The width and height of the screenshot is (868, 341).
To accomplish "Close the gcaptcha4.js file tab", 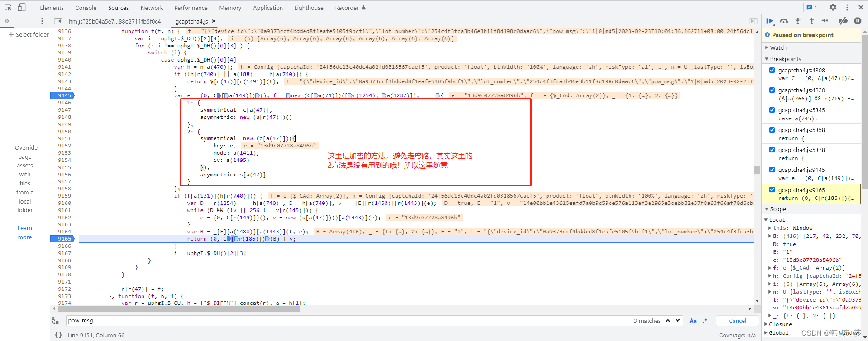I will [x=214, y=21].
